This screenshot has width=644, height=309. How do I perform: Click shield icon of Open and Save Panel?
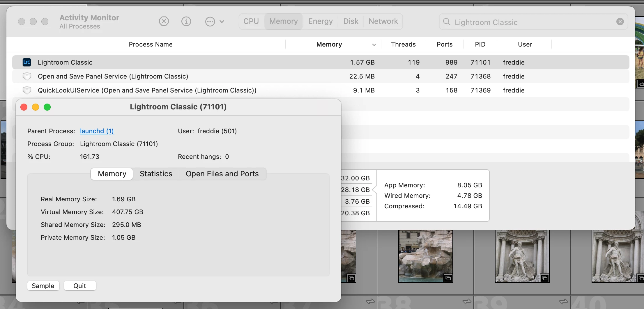point(27,76)
